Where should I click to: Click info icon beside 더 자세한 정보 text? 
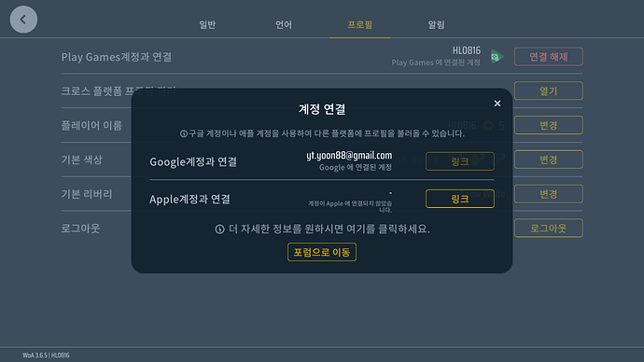(x=219, y=229)
